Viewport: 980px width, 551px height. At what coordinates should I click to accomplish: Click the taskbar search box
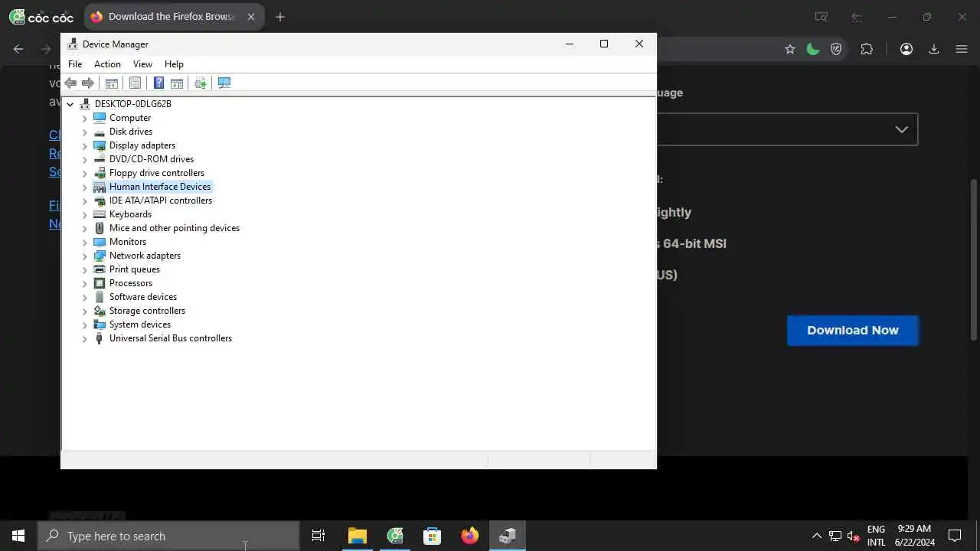[x=168, y=536]
